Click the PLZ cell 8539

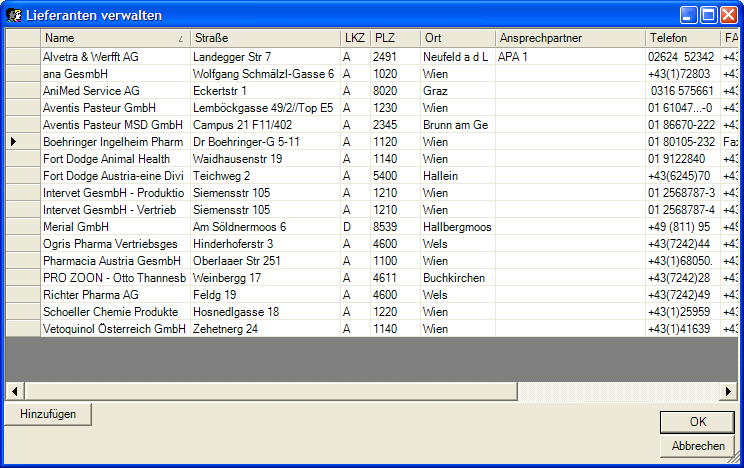click(395, 227)
